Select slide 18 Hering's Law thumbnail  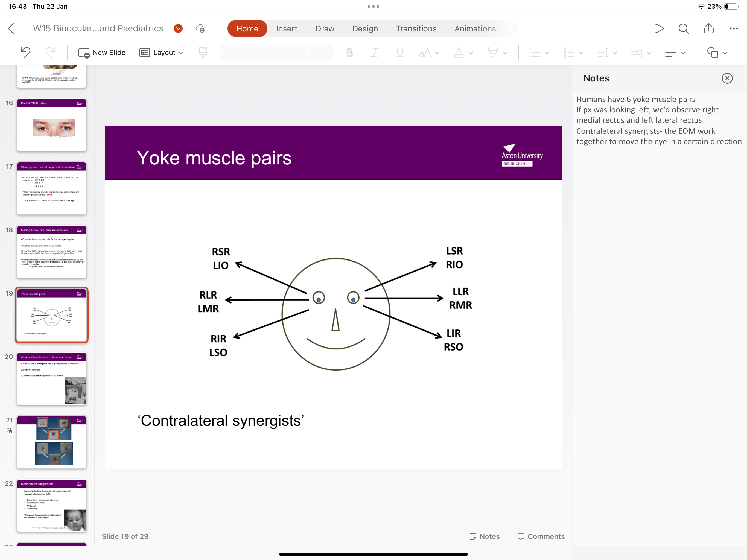coord(52,252)
